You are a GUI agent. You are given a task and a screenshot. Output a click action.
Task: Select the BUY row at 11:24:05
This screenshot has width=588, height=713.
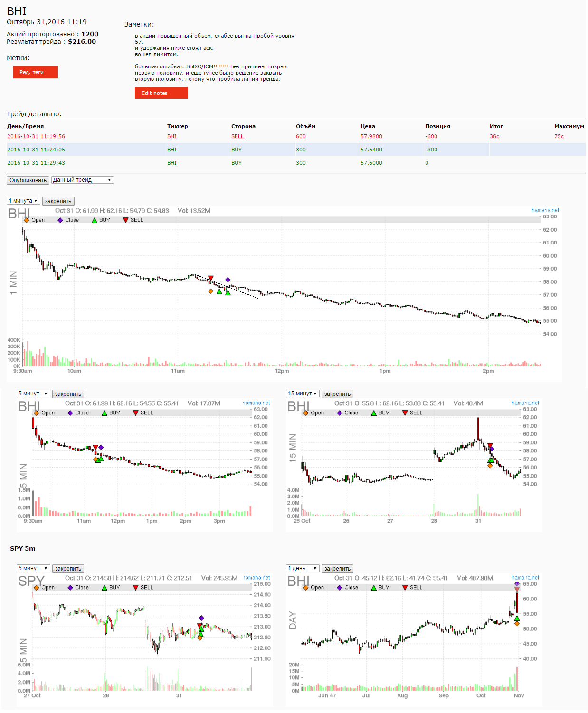click(x=296, y=150)
